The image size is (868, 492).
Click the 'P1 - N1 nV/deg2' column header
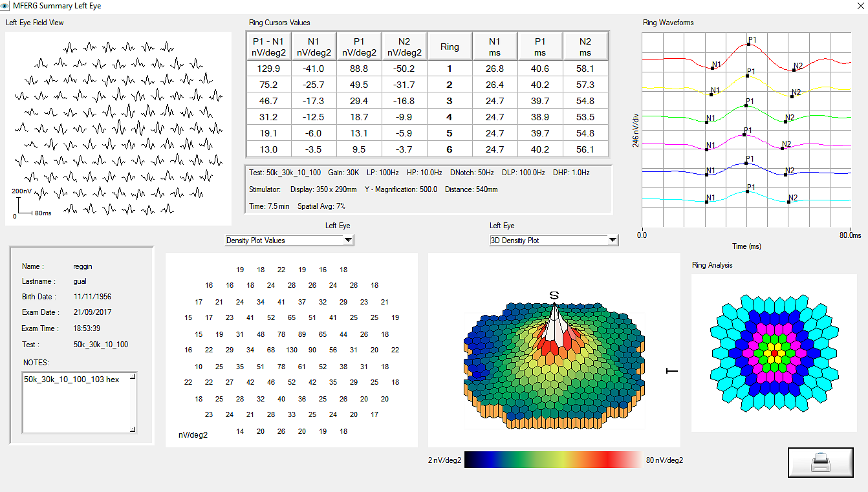(x=268, y=47)
